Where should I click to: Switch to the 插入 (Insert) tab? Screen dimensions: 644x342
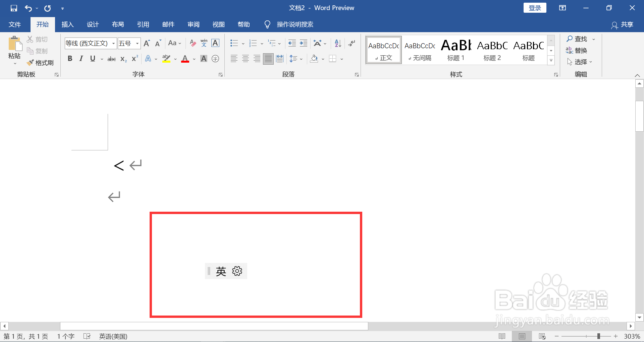(67, 24)
